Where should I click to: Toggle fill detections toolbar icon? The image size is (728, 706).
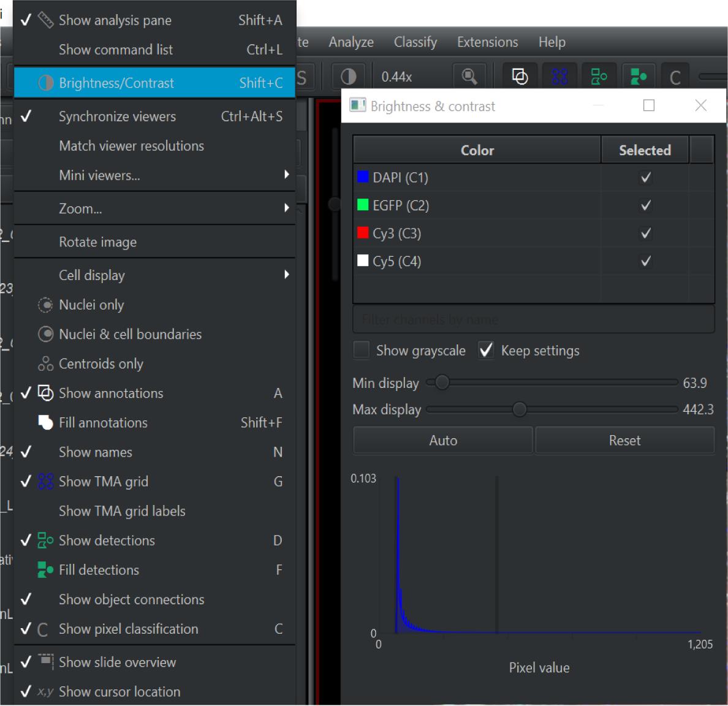pos(639,77)
